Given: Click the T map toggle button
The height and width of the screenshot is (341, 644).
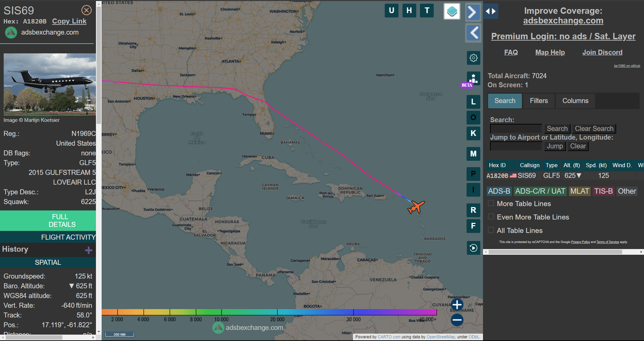Looking at the screenshot, I should coord(427,10).
